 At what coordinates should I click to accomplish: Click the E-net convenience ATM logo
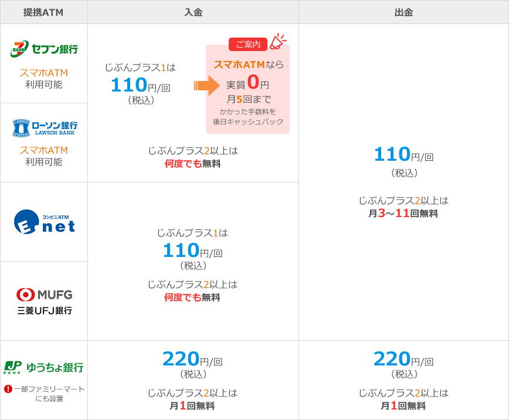tap(45, 222)
